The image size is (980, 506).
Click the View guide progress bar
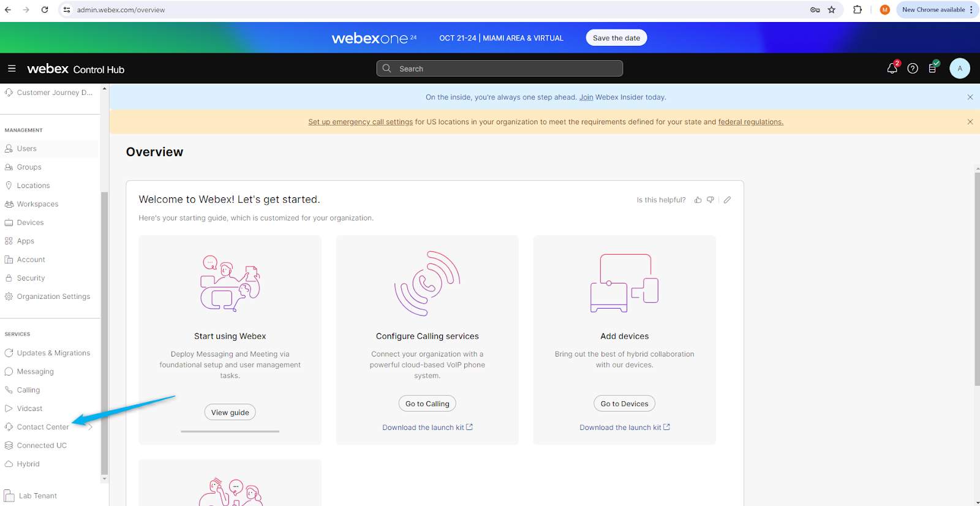[230, 431]
